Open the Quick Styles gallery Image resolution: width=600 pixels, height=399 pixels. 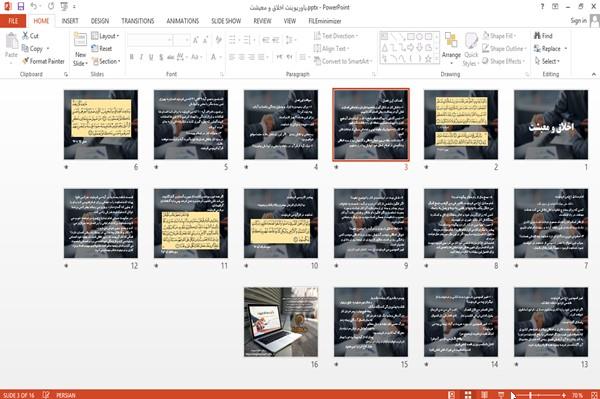click(471, 50)
